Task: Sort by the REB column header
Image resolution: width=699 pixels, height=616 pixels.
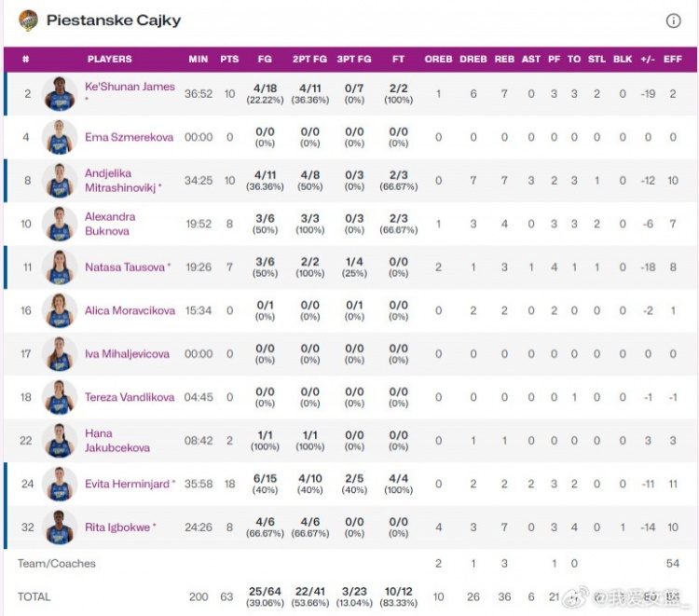Action: click(504, 59)
